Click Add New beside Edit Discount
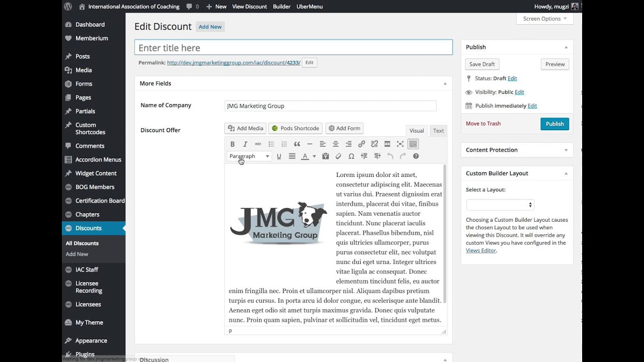Viewport: 644px width, 362px height. point(210,27)
